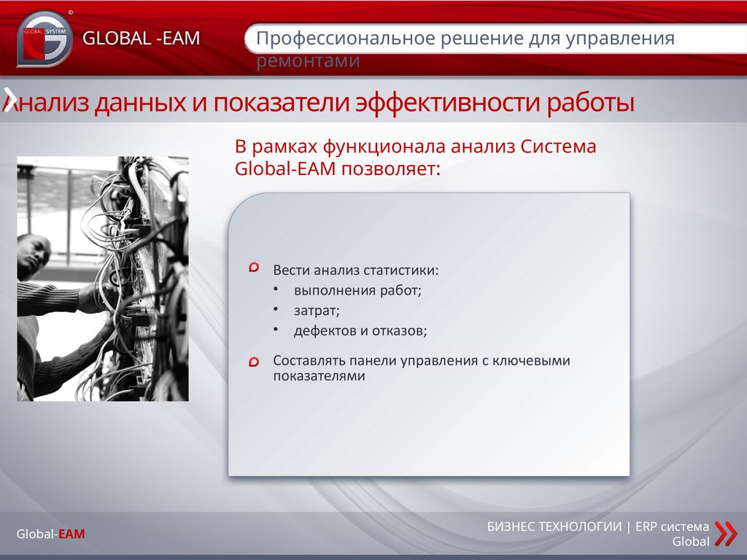Click the heading 'В рамках функционала анализ Система'
The width and height of the screenshot is (747, 560).
click(415, 146)
